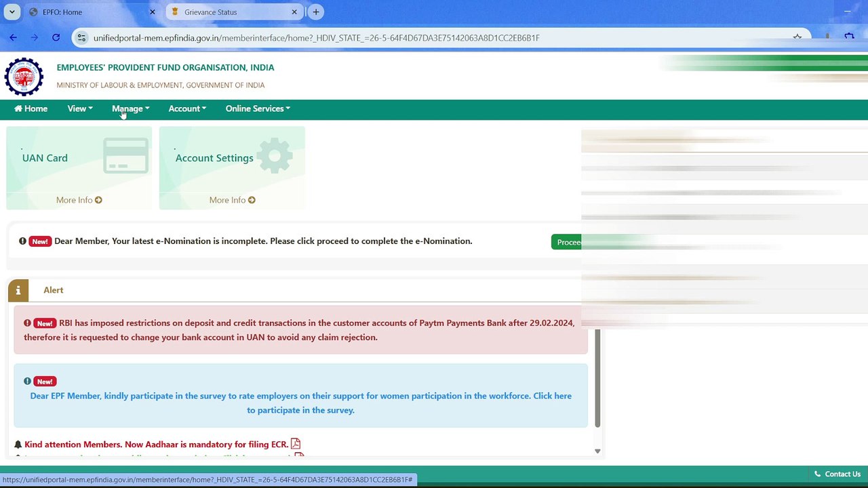Click the Alert info icon
Screen dimensions: 868x488
click(x=18, y=290)
